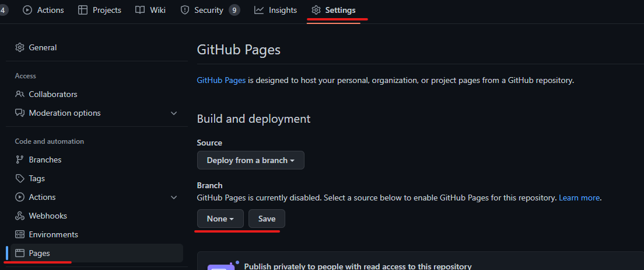Open the None branch selector dropdown
The image size is (644, 270).
(x=220, y=219)
